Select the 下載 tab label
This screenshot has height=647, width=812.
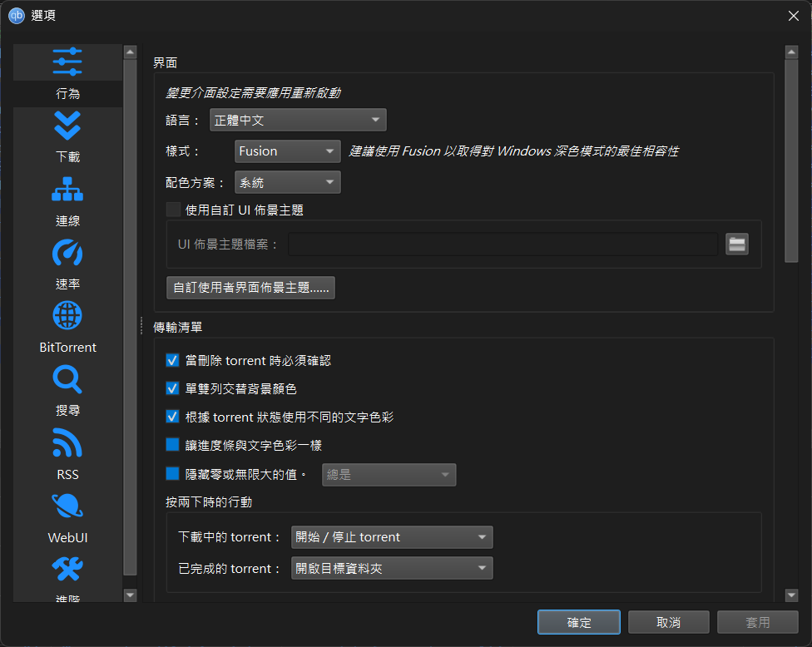coord(67,157)
